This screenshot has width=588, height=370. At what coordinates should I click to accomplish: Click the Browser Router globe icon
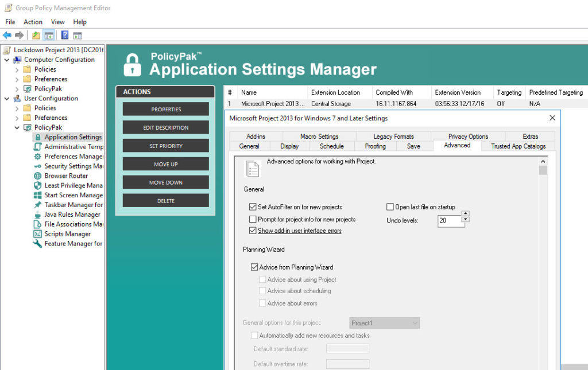click(38, 176)
